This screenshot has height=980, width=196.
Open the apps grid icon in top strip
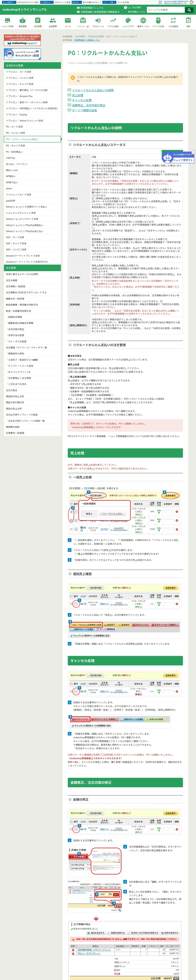[x=160, y=2]
